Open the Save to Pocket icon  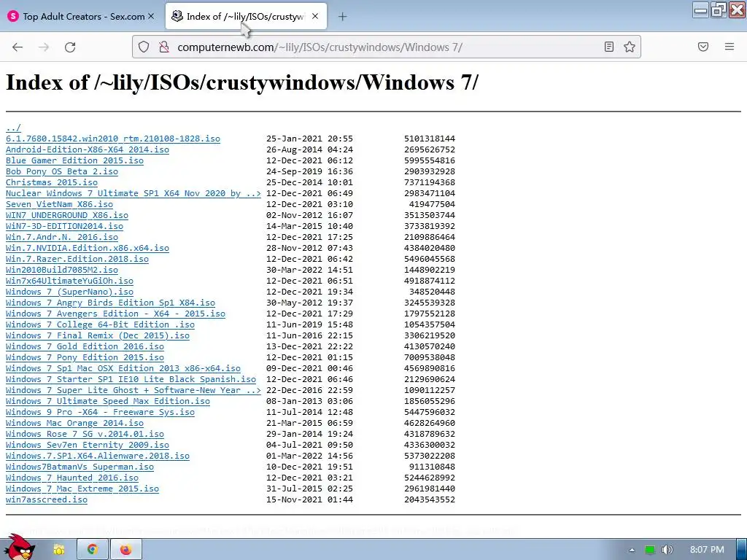(703, 47)
